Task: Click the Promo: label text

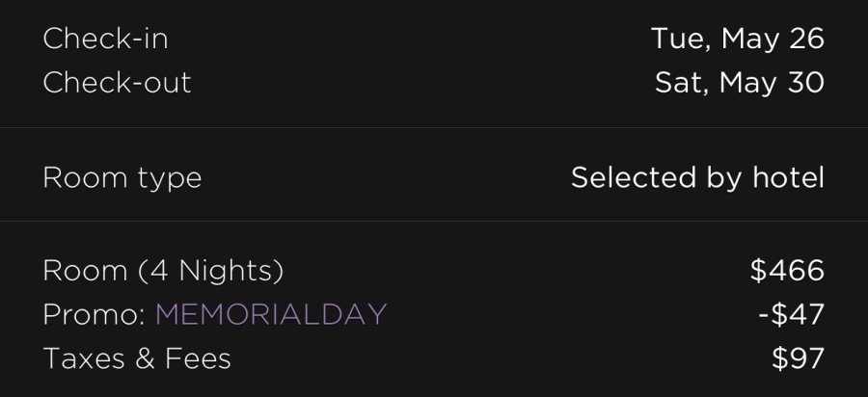Action: pyautogui.click(x=95, y=314)
